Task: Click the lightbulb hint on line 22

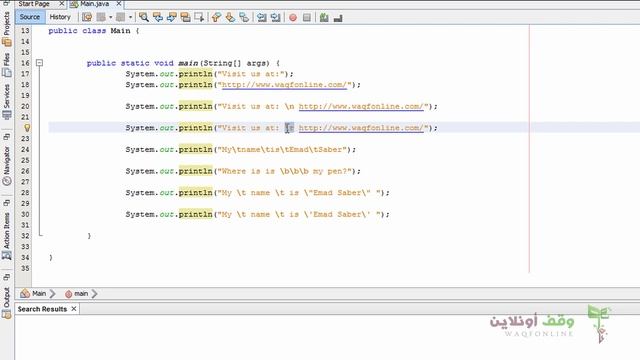Action: 27,128
